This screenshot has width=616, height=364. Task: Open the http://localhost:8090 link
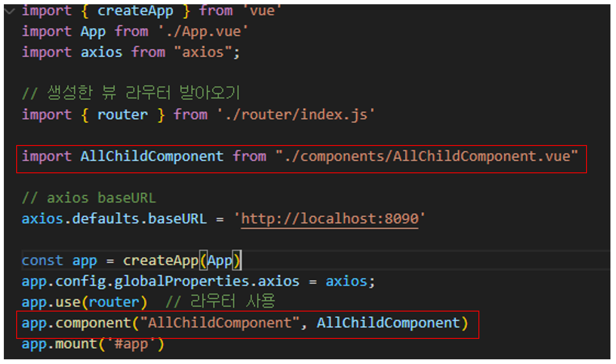[329, 219]
